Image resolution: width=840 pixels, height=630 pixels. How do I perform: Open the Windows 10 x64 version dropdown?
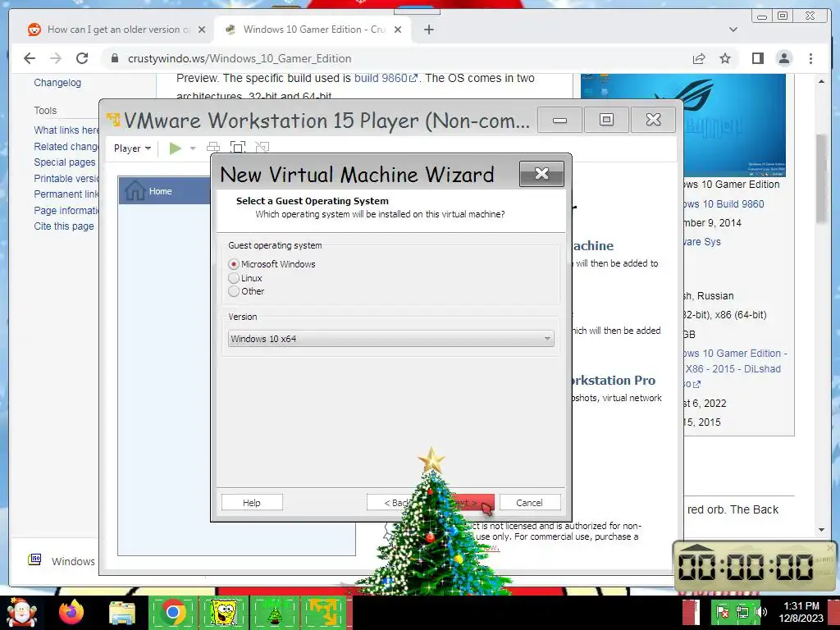390,339
